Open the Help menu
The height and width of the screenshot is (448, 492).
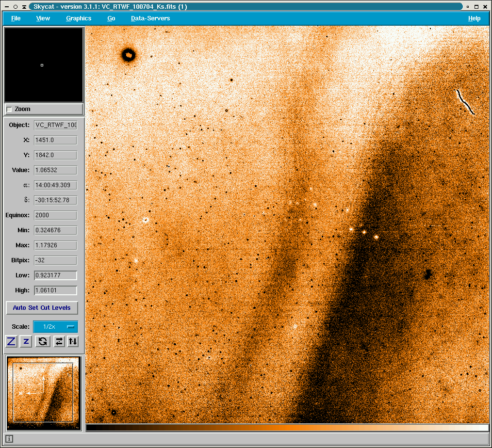(474, 18)
